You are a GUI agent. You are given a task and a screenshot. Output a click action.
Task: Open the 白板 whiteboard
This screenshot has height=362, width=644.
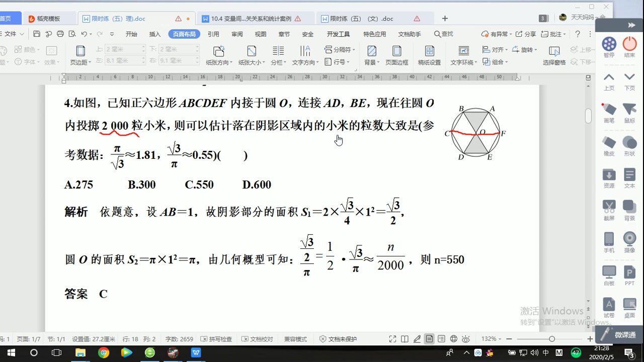[609, 276]
